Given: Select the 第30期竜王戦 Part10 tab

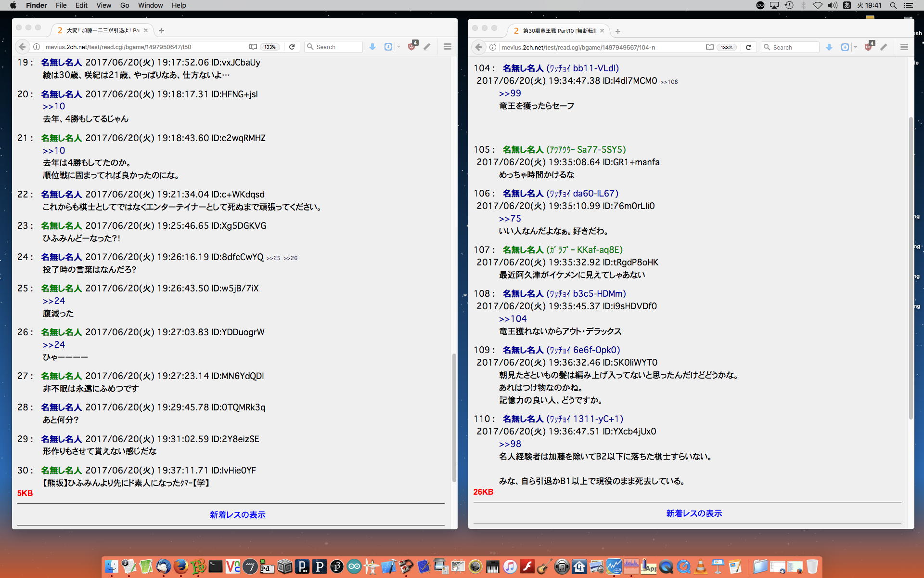Looking at the screenshot, I should pos(558,31).
